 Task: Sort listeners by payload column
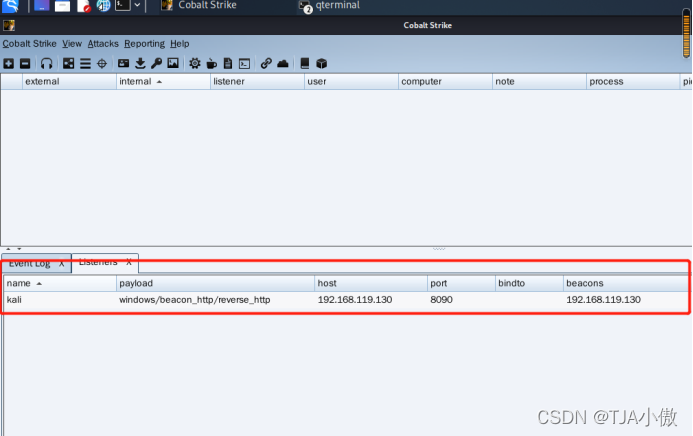point(215,283)
